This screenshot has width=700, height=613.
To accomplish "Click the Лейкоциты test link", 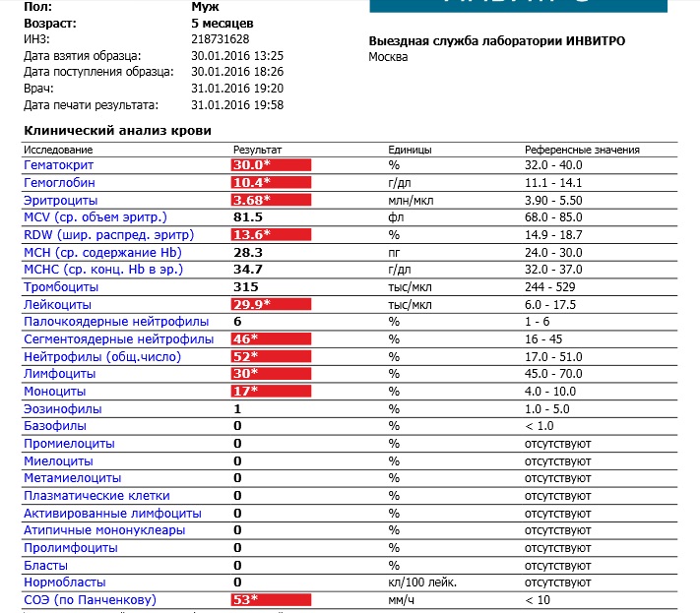I will (56, 304).
